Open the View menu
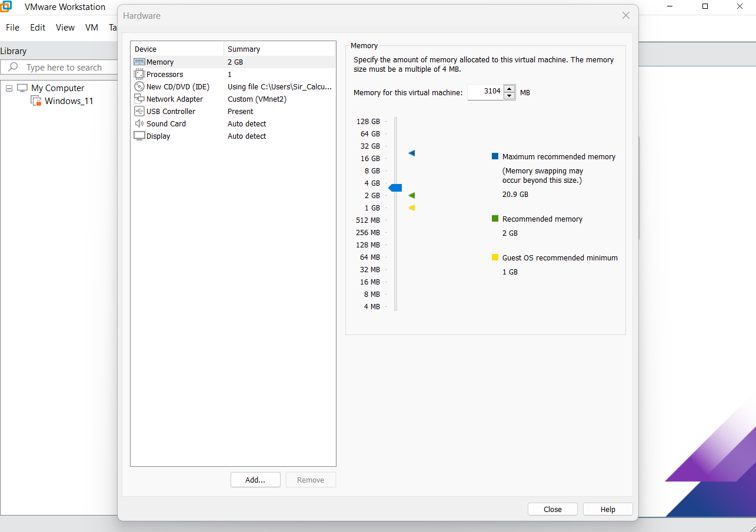 pos(65,28)
